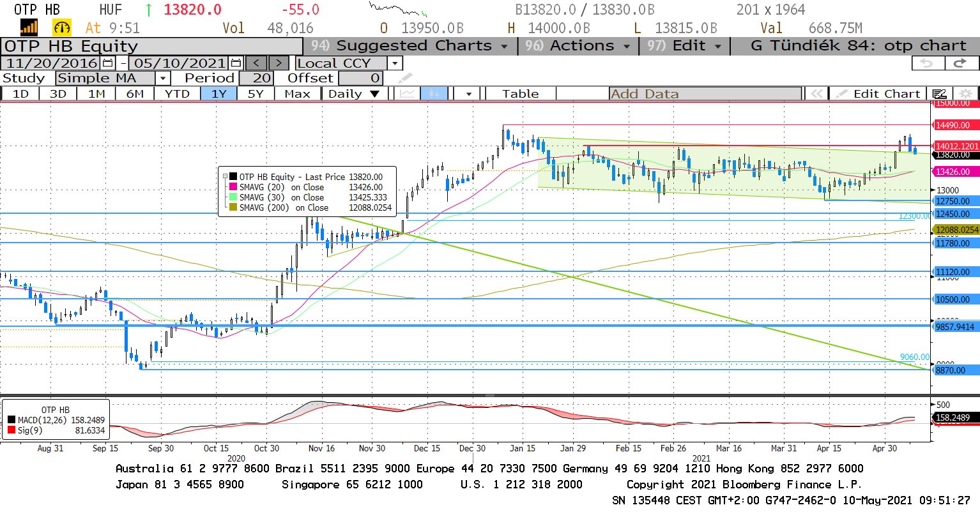The width and height of the screenshot is (980, 519).
Task: Click the 8870.00 blue level label
Action: (x=955, y=370)
